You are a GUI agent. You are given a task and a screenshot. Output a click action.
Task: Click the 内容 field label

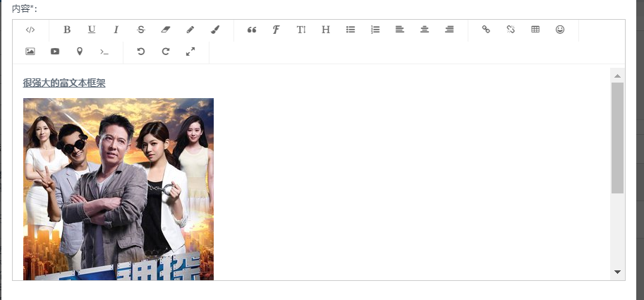pyautogui.click(x=25, y=8)
